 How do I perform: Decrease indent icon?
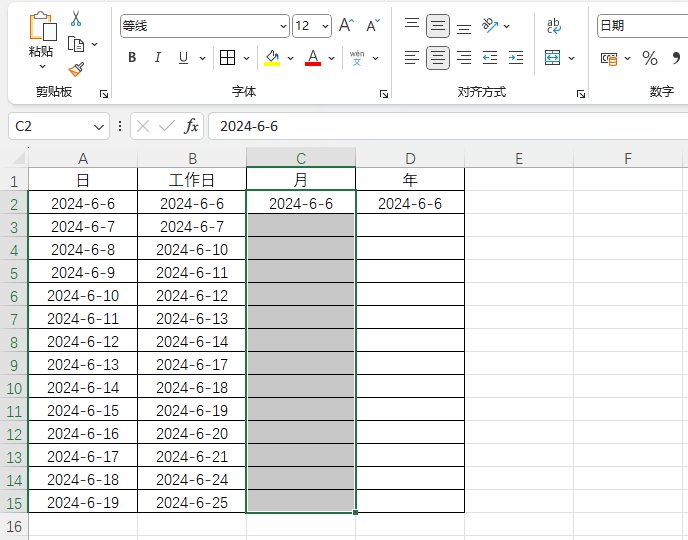[490, 57]
